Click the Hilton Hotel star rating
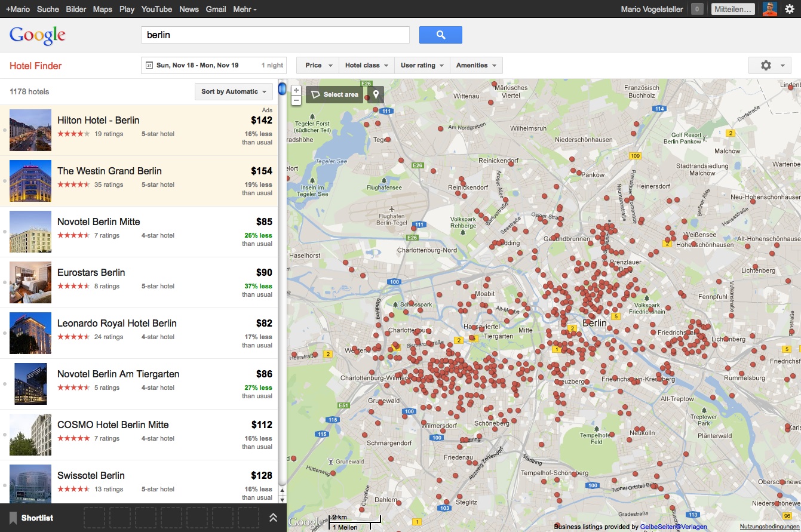The height and width of the screenshot is (532, 801). point(73,134)
